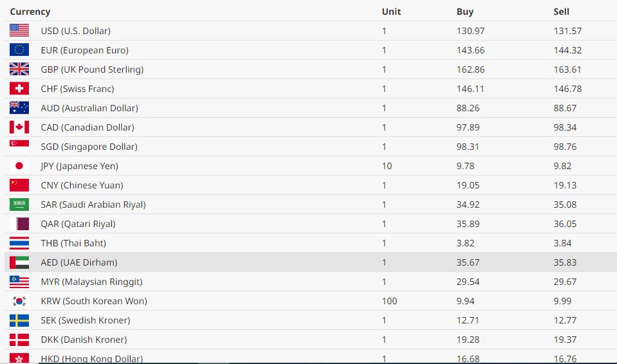Click the Saudi Arabian green flag

coord(19,204)
